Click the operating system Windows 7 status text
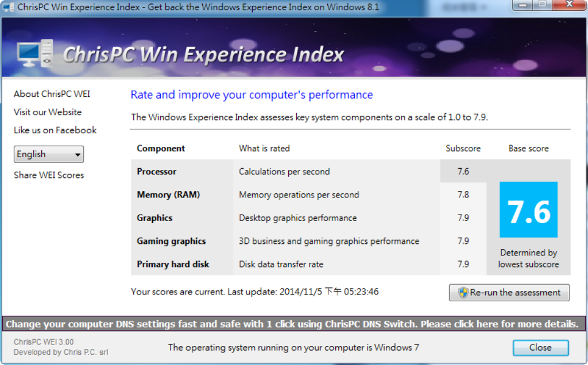The width and height of the screenshot is (588, 365). point(293,347)
